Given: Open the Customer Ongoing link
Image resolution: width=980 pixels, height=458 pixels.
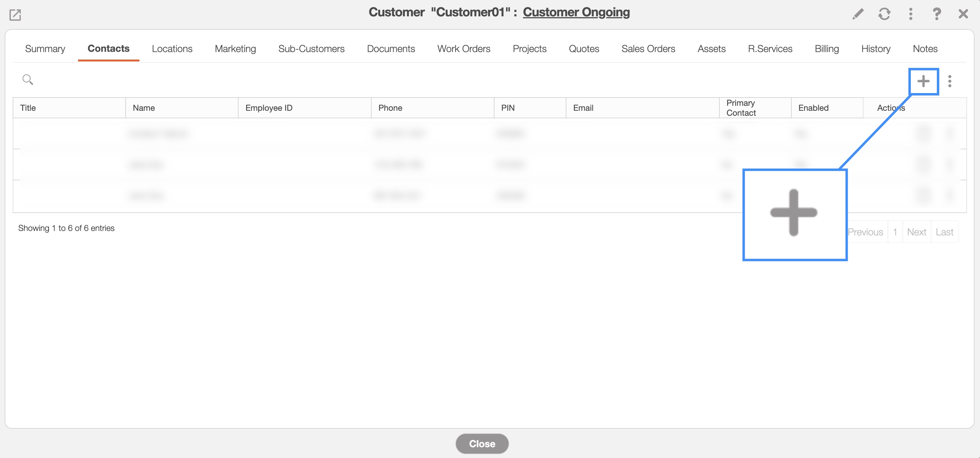Looking at the screenshot, I should coord(576,12).
